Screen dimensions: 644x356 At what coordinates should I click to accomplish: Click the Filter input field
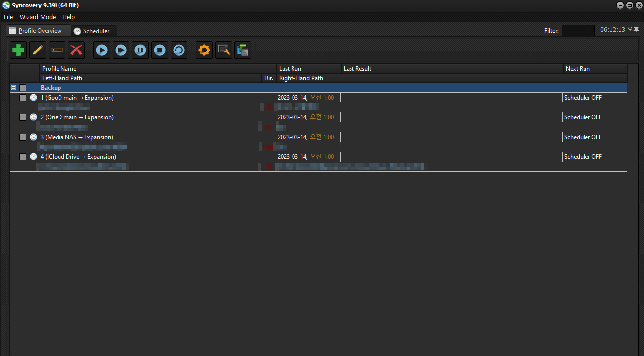[578, 30]
